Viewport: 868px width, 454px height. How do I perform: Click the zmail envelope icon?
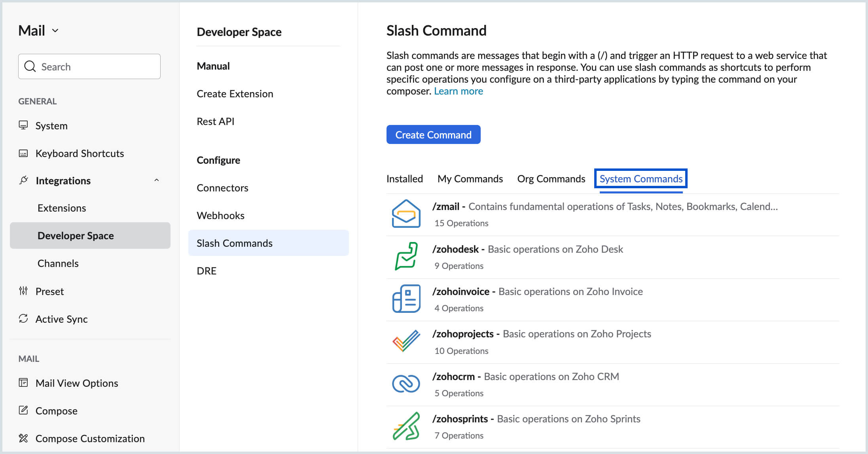(x=406, y=214)
